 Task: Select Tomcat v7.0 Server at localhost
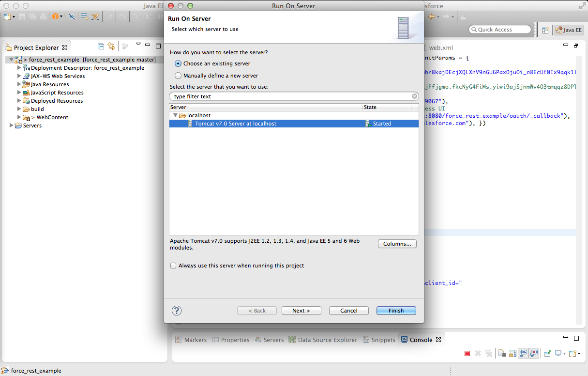(x=294, y=124)
